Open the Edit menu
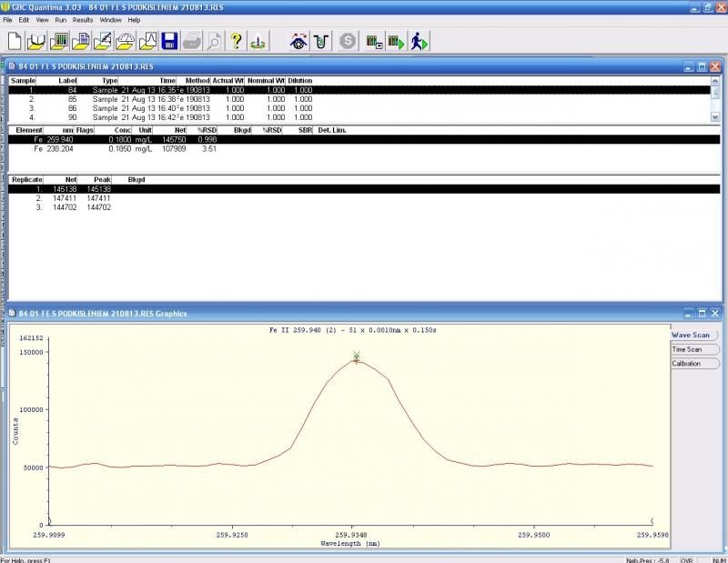 pos(24,20)
